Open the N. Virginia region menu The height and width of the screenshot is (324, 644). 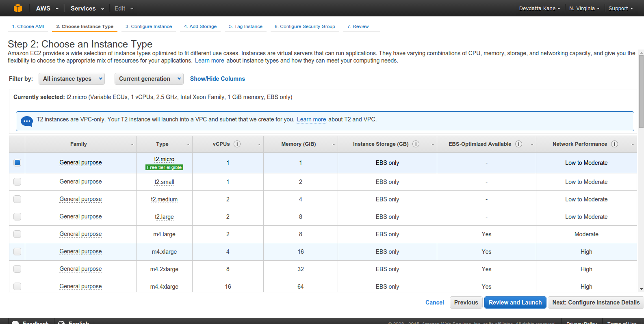click(584, 8)
